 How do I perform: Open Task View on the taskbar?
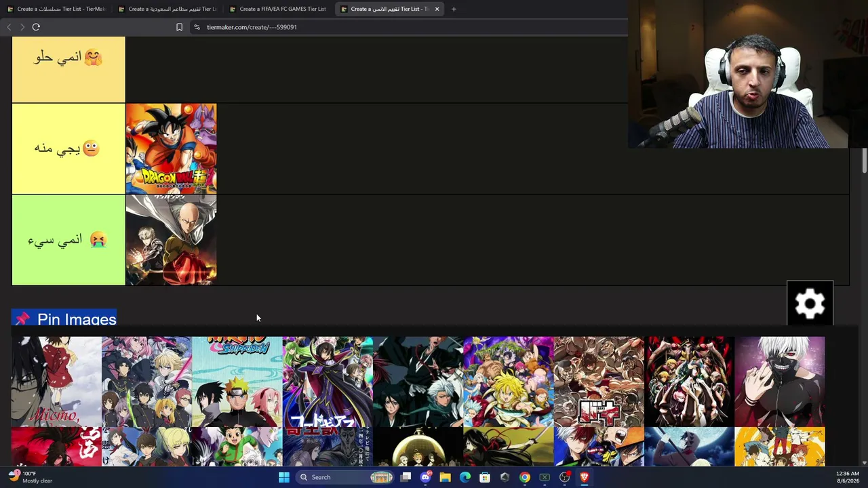click(406, 477)
